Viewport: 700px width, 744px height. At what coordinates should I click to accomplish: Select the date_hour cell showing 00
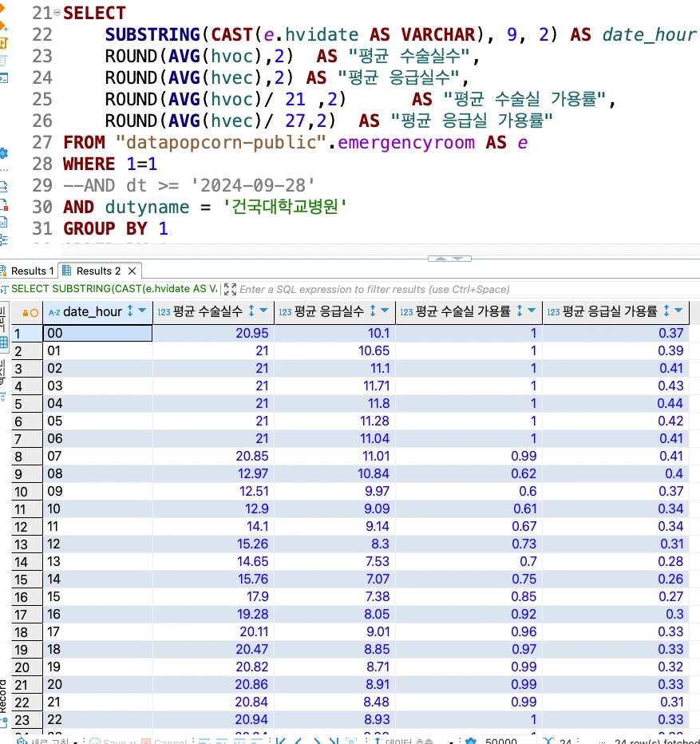97,333
